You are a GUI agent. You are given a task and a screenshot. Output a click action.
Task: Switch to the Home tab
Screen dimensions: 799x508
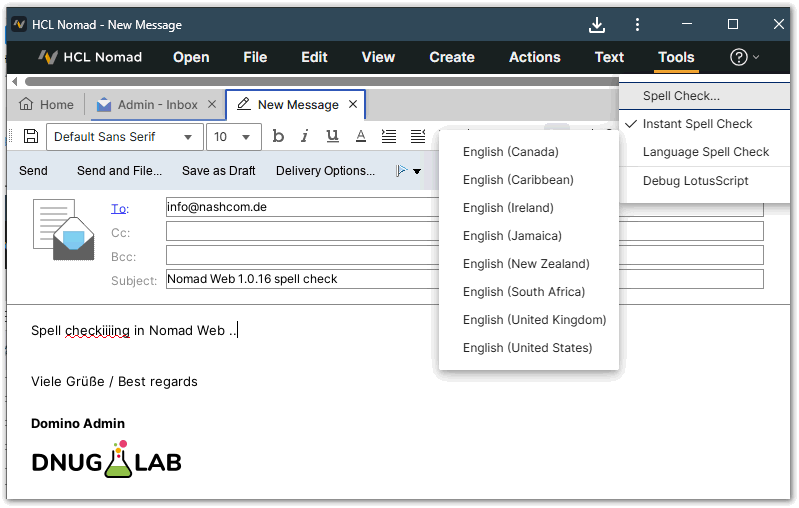46,104
